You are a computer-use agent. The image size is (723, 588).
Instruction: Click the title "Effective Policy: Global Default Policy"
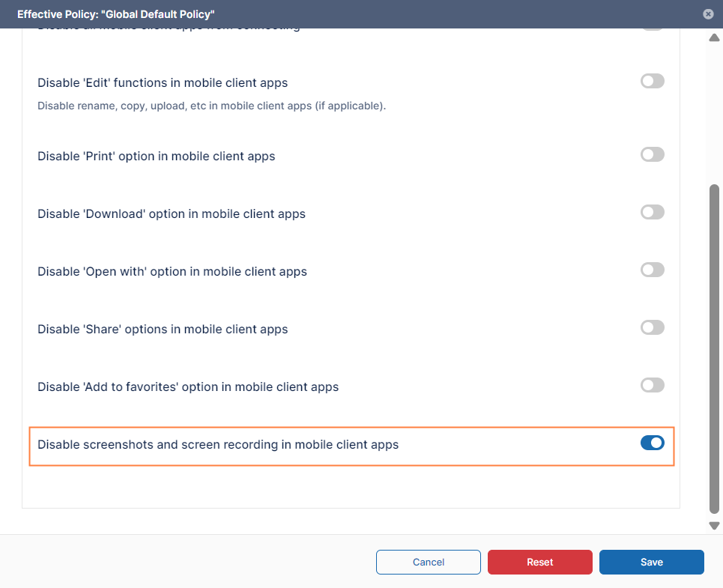coord(115,14)
